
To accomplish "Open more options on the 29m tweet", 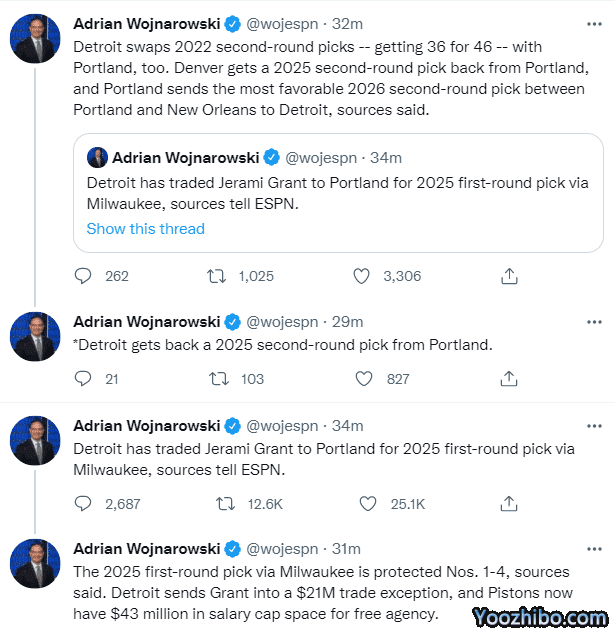I will pos(595,322).
